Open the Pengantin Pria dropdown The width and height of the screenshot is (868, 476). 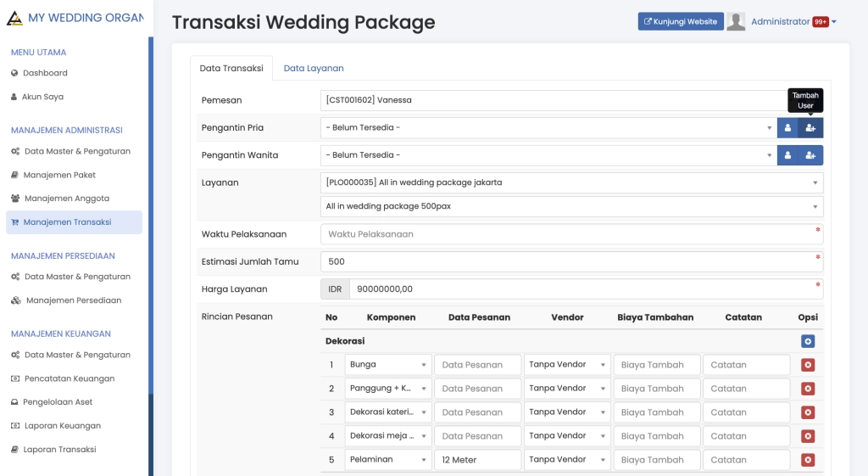point(548,128)
